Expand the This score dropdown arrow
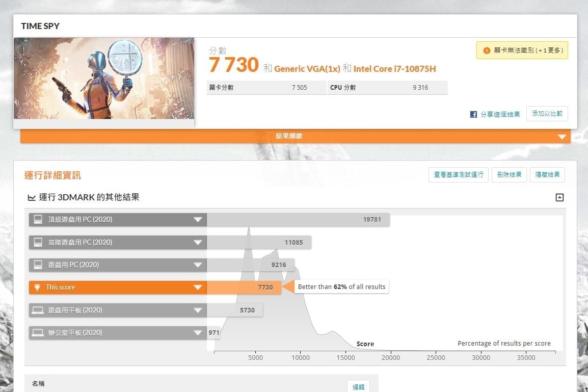This screenshot has height=392, width=588. 198,288
